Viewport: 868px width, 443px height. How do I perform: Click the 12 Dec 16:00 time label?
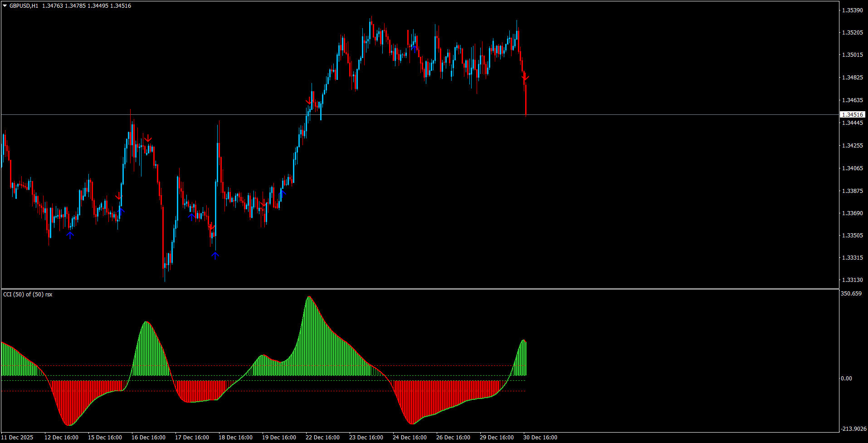click(61, 438)
